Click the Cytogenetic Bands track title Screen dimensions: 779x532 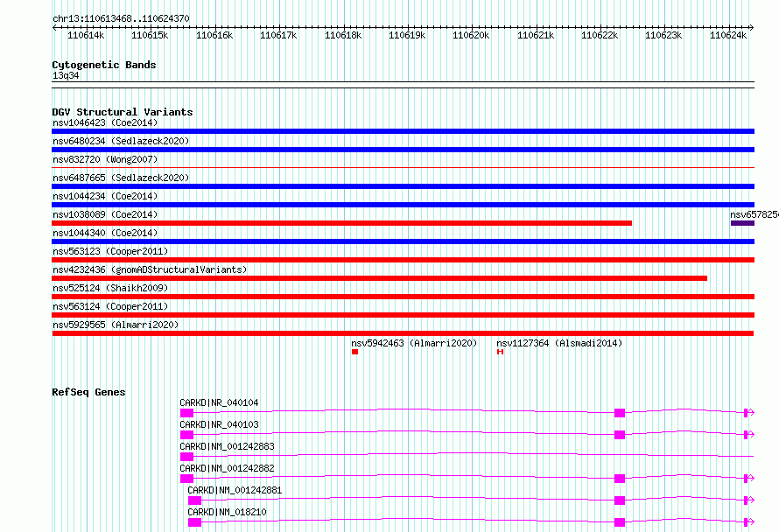(104, 65)
